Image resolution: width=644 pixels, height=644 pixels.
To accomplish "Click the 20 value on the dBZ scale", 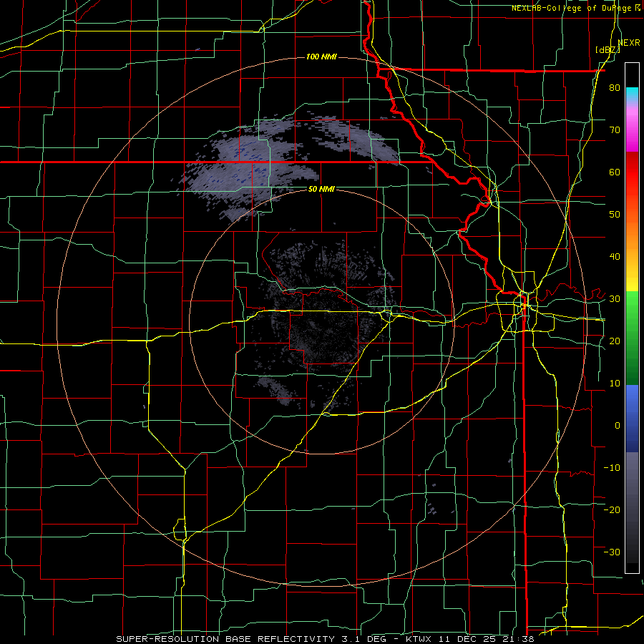I will pos(615,341).
